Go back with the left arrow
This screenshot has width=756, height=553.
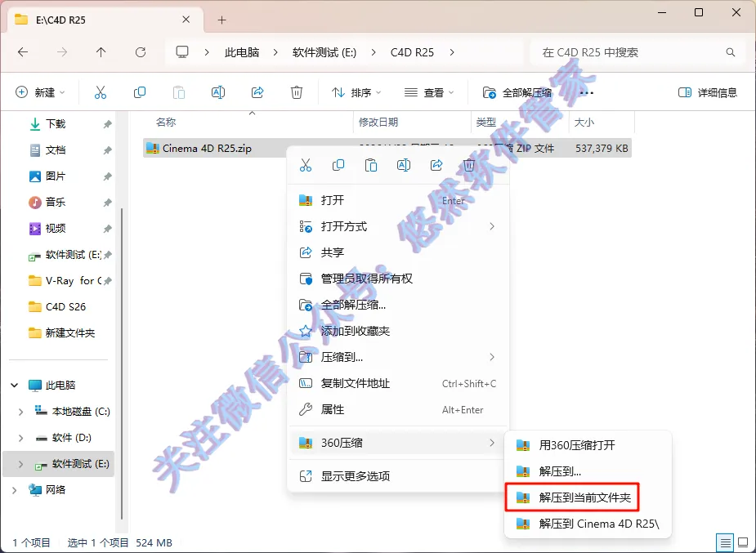[x=23, y=52]
